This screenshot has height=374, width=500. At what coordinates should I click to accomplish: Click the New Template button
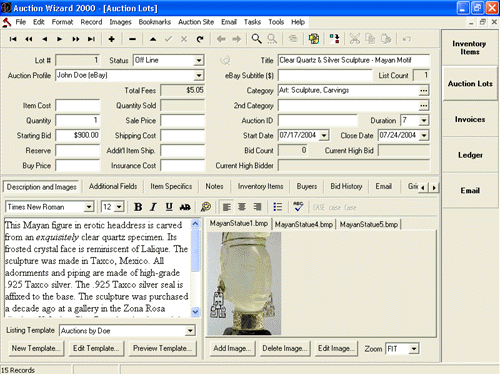[36, 348]
